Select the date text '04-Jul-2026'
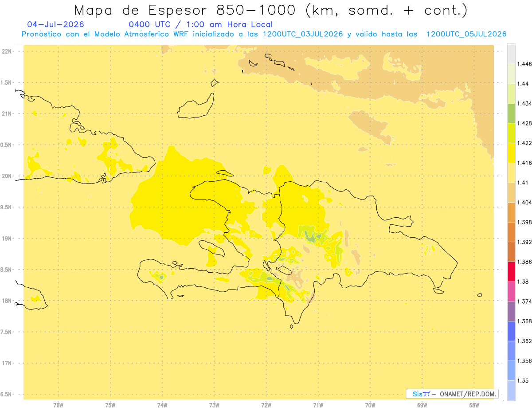The width and height of the screenshot is (532, 411). (x=55, y=24)
